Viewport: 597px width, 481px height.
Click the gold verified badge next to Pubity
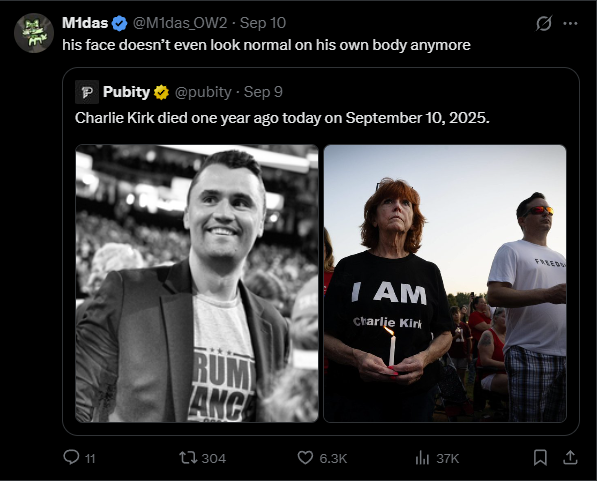161,93
